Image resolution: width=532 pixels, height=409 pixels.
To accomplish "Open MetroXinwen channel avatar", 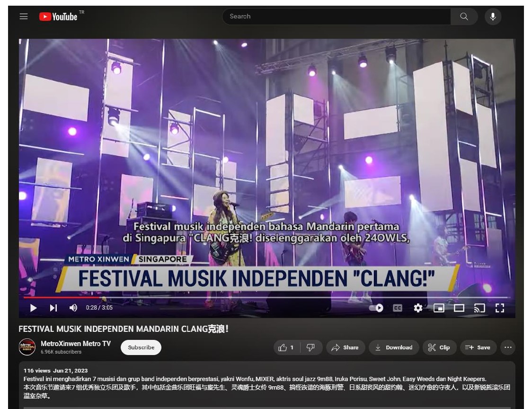I will pos(27,347).
